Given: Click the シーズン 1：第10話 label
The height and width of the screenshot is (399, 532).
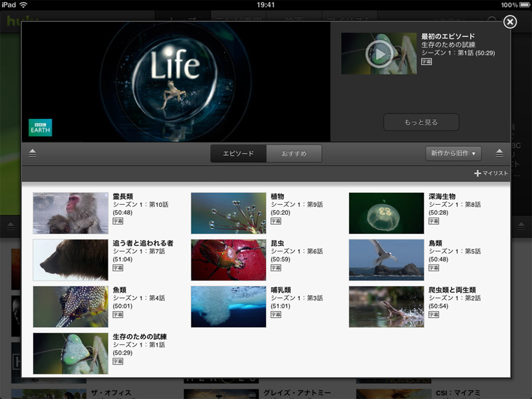Looking at the screenshot, I should (x=140, y=205).
